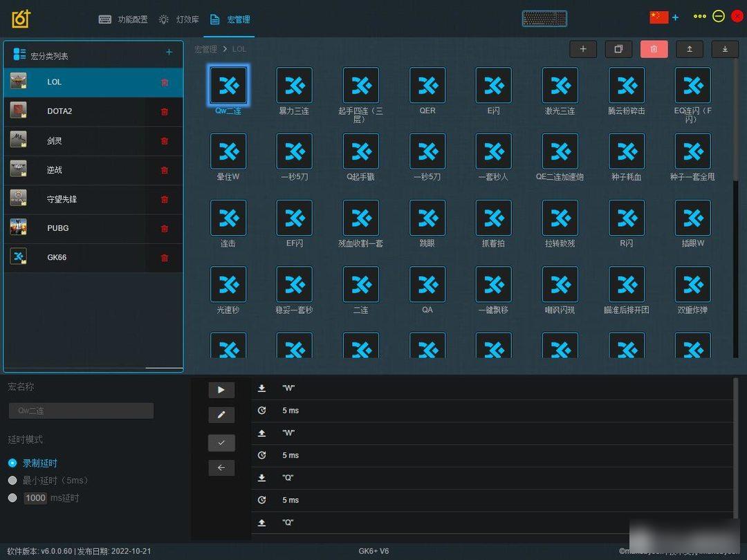Open the language selector via China flag
This screenshot has height=560, width=747.
coord(658,17)
